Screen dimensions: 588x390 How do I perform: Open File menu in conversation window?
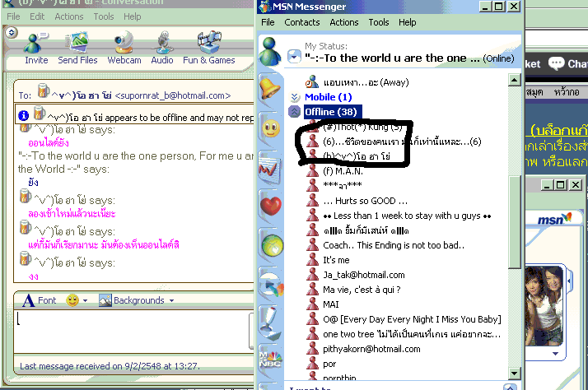pos(13,16)
